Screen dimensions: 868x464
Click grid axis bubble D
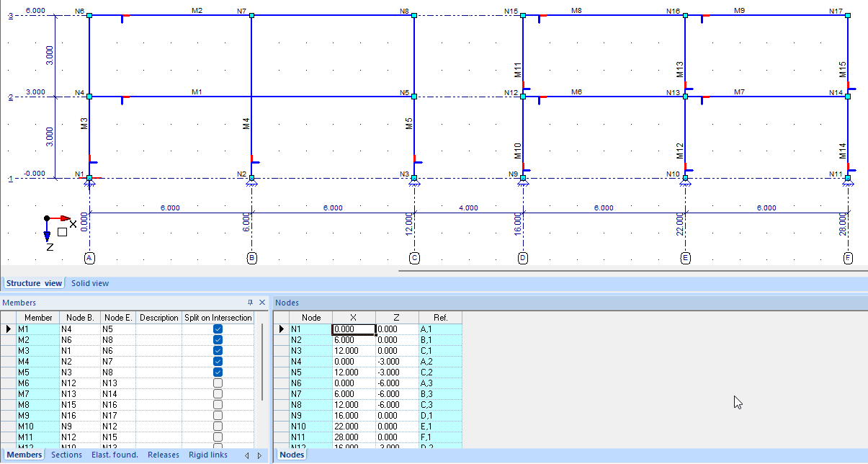click(523, 258)
